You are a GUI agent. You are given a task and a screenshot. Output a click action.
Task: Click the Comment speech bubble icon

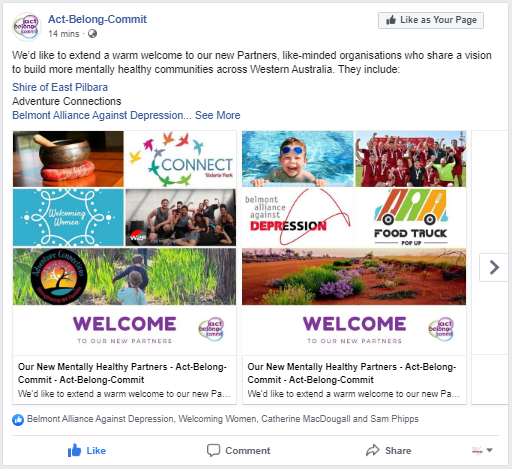pyautogui.click(x=213, y=450)
